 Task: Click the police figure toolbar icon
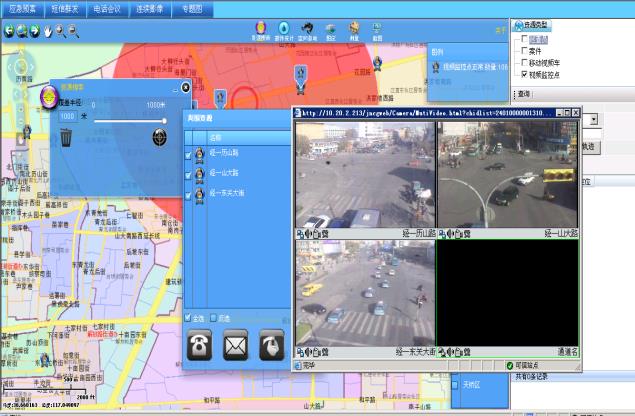tap(354, 31)
